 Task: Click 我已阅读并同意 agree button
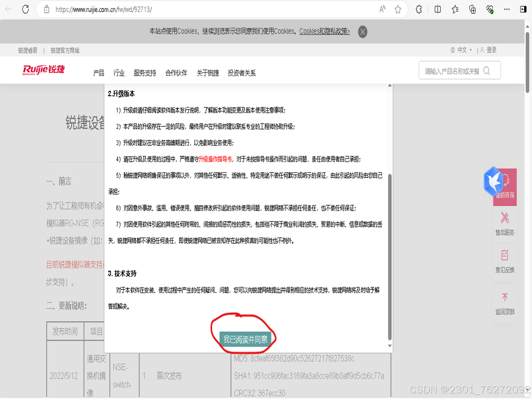tap(245, 339)
